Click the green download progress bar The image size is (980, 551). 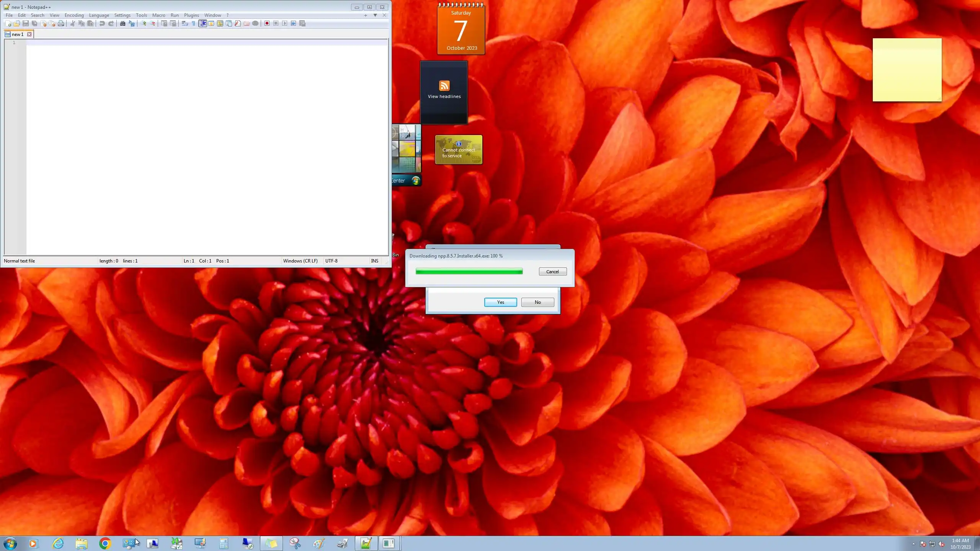pyautogui.click(x=469, y=272)
